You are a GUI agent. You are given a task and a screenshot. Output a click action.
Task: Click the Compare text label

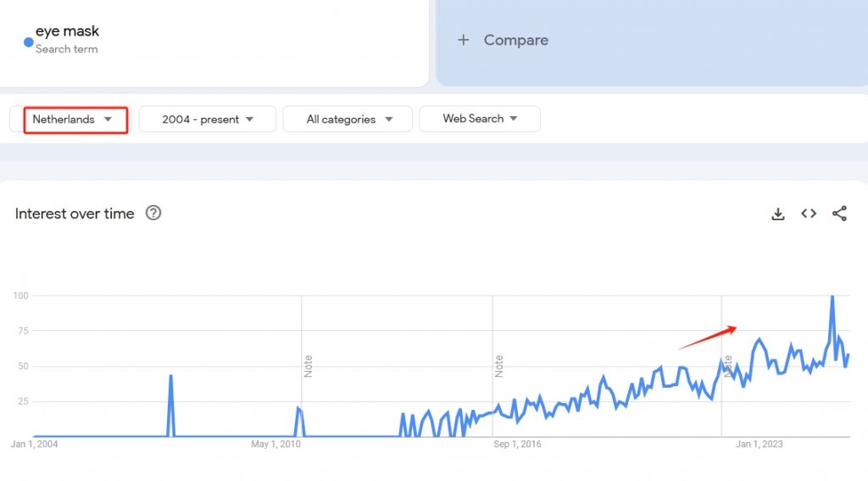515,40
